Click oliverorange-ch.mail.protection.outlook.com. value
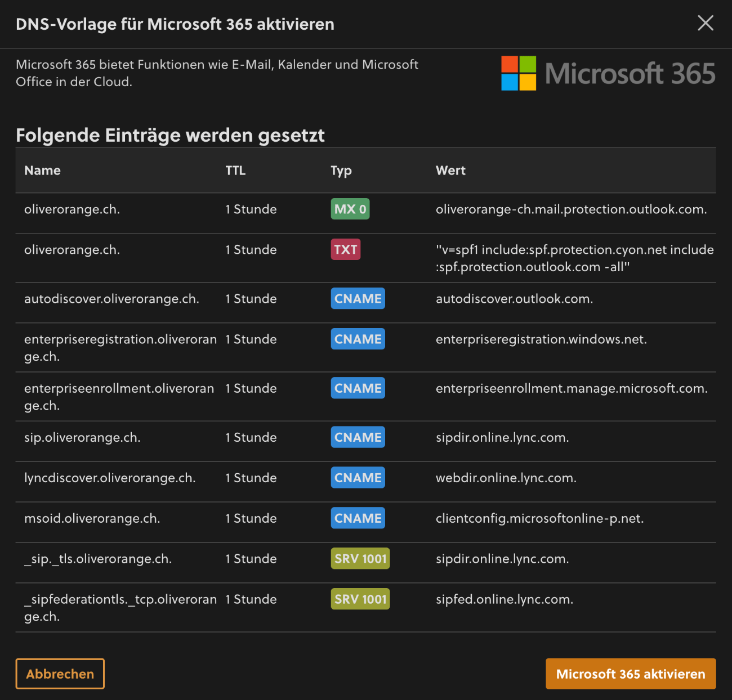 [572, 209]
